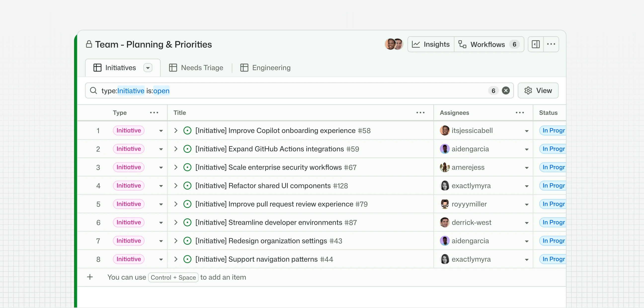Click royyymiller avatar
The width and height of the screenshot is (644, 308).
point(444,204)
